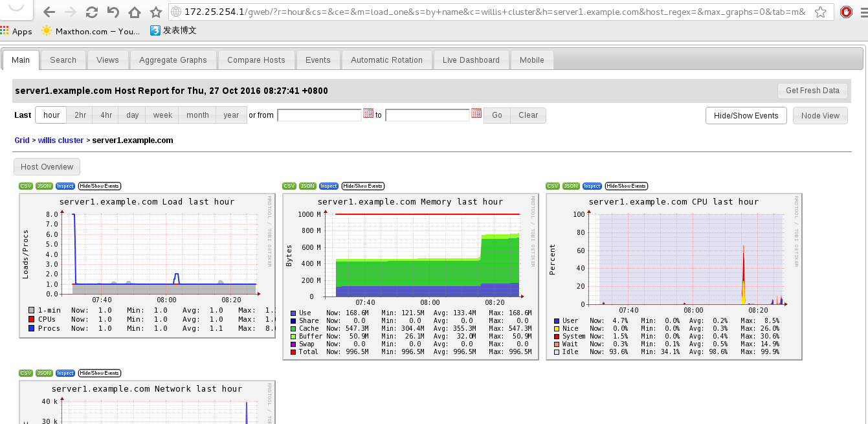Viewport: 868px width, 424px height.
Task: Open JSON for the CPU graph
Action: pyautogui.click(x=571, y=186)
